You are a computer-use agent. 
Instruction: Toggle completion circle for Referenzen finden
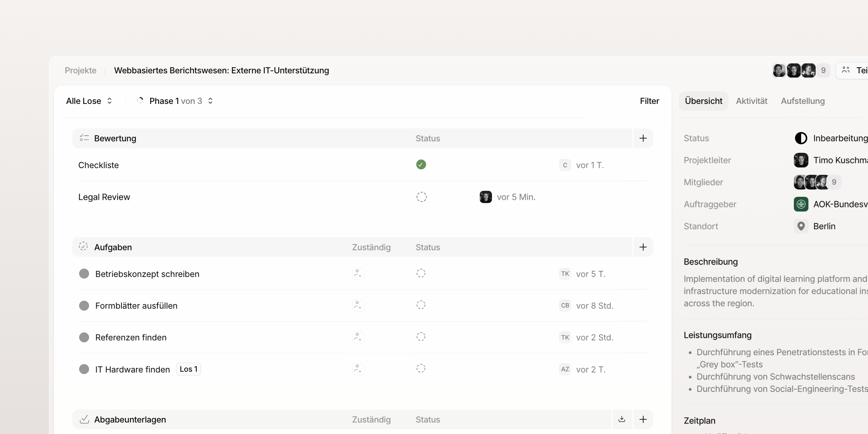pos(84,337)
